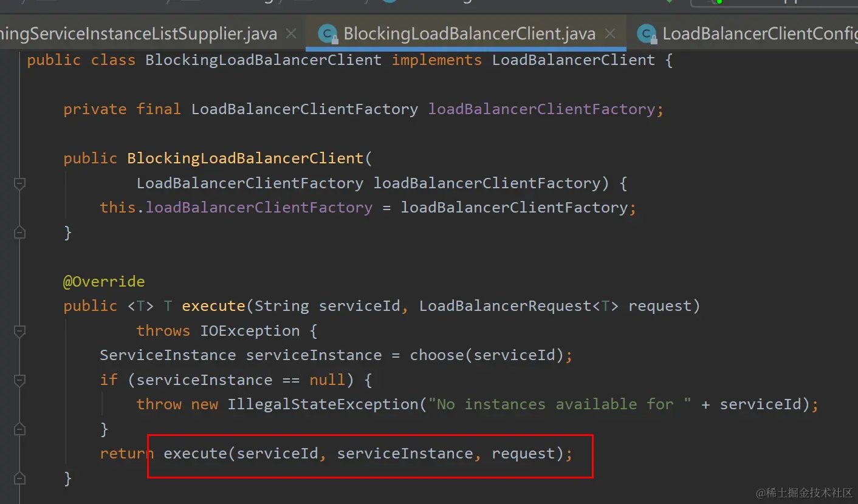Click the class icon on BlockingLoadBalancerClient.java tab

pos(328,34)
